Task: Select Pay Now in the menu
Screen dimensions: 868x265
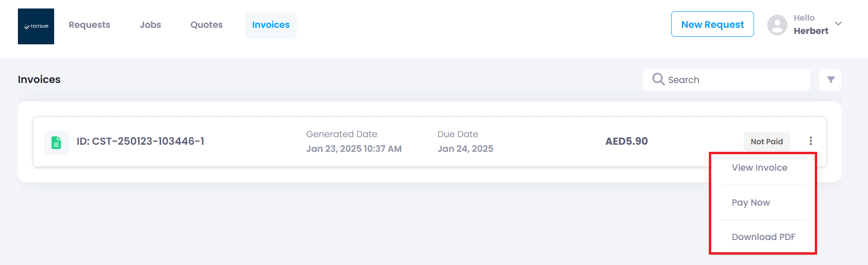Action: tap(751, 203)
